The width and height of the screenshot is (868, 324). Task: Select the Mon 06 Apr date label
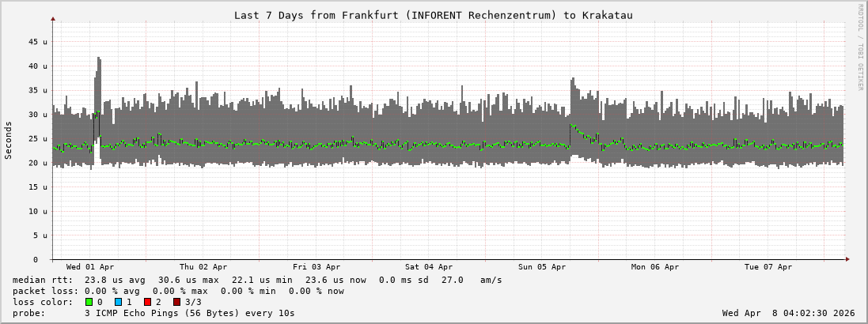pos(655,267)
